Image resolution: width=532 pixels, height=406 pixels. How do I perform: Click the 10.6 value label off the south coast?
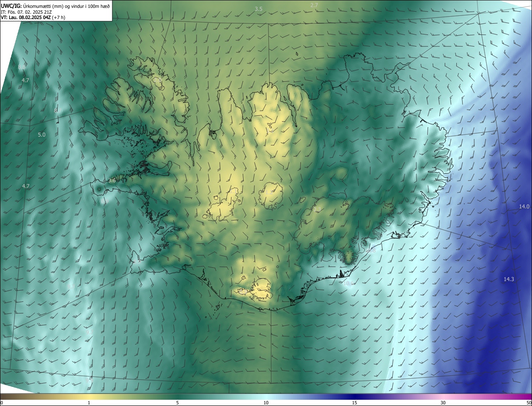point(348,284)
